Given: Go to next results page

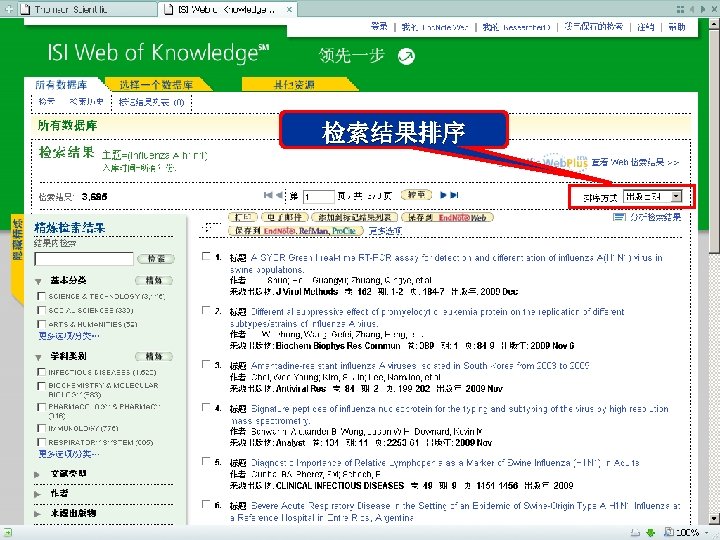Looking at the screenshot, I should [x=443, y=195].
